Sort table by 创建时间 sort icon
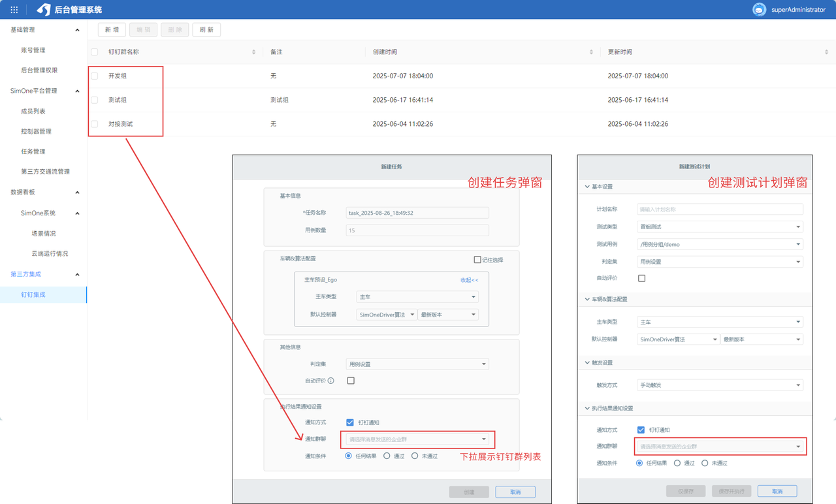This screenshot has width=836, height=504. [x=591, y=52]
